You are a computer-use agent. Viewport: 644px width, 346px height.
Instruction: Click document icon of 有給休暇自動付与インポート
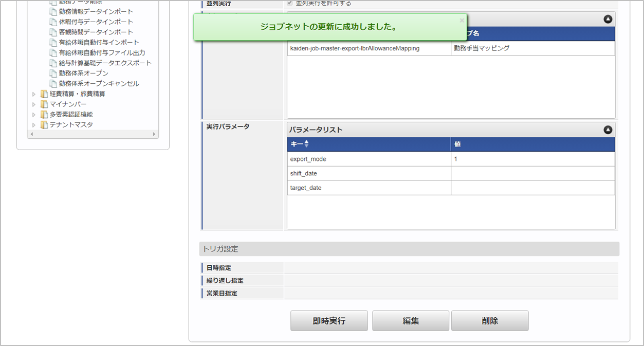coord(53,42)
